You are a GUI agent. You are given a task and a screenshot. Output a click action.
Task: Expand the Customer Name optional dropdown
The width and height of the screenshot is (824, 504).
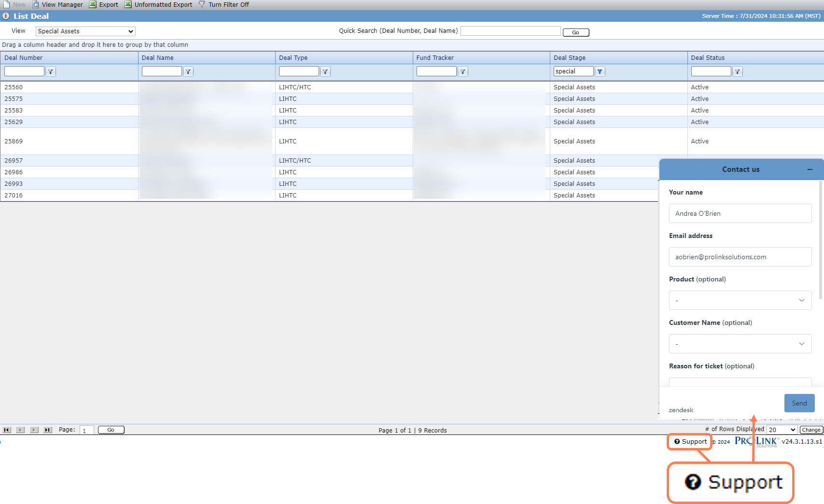740,344
